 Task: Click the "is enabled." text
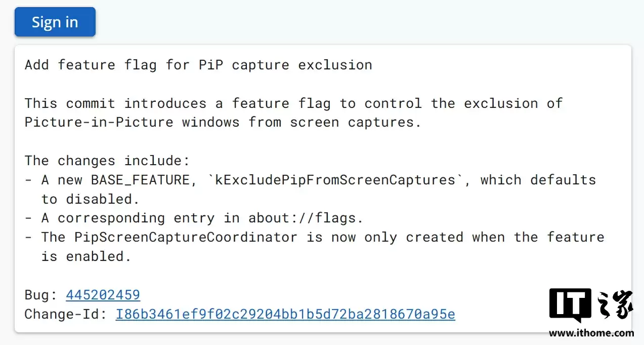click(x=86, y=256)
